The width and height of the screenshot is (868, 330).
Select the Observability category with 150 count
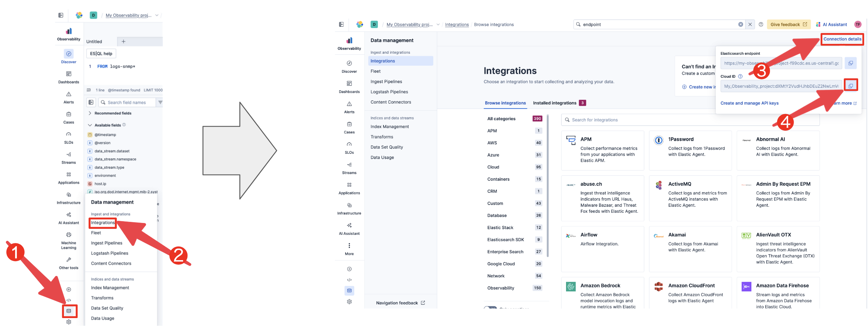pos(514,288)
